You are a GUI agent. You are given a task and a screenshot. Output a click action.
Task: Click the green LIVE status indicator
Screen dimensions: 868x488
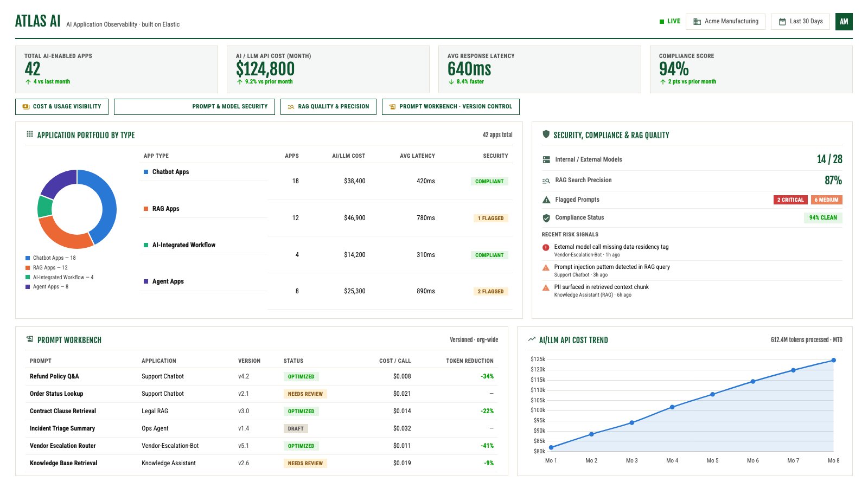(670, 22)
